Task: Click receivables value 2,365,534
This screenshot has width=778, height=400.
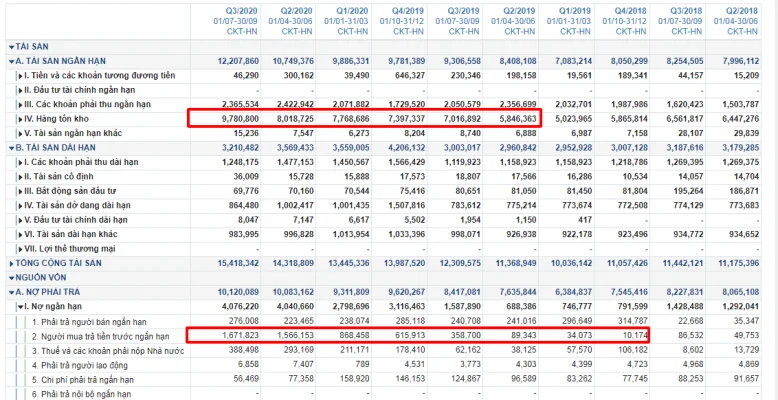Action: pyautogui.click(x=238, y=104)
